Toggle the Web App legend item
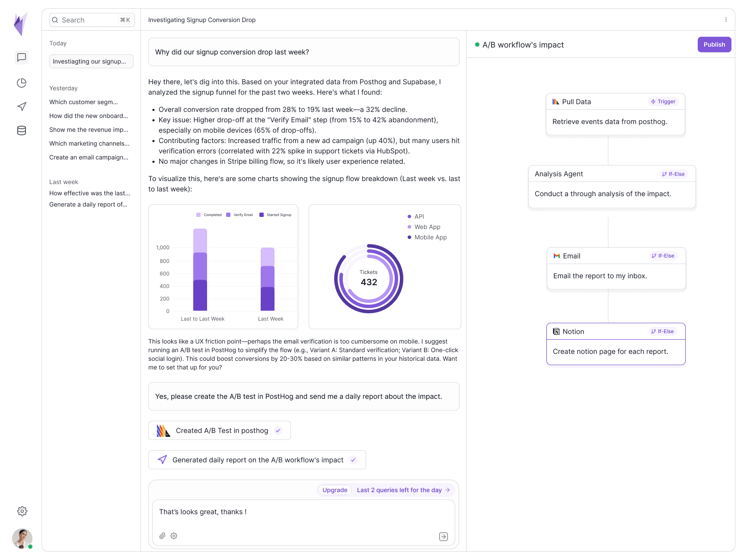The height and width of the screenshot is (560, 747). coord(424,227)
